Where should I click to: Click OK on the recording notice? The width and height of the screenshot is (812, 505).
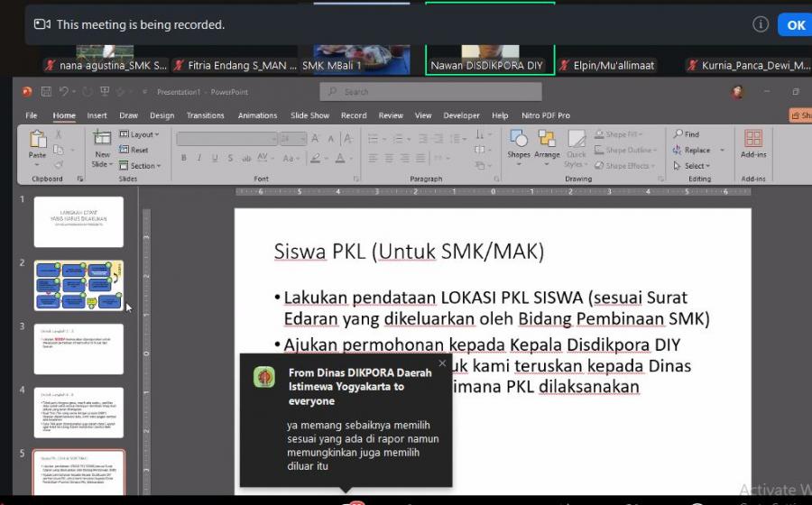[795, 25]
